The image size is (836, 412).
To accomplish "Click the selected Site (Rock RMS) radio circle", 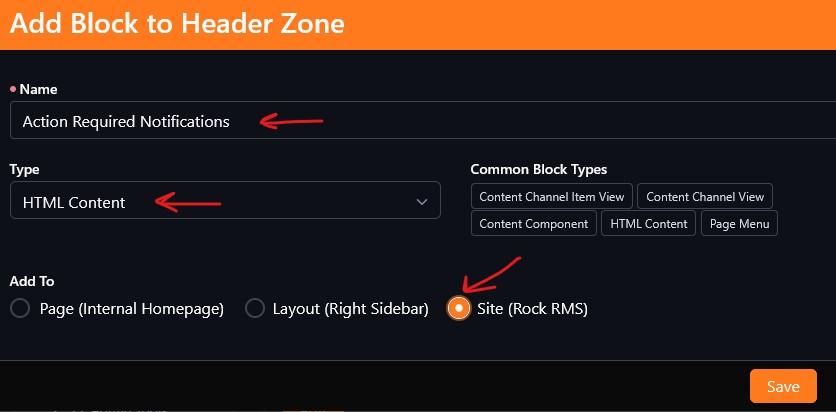I will (x=458, y=308).
